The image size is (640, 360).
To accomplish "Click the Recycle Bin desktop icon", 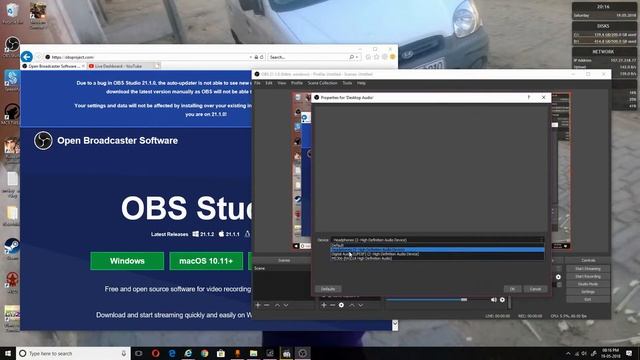I will (12, 12).
